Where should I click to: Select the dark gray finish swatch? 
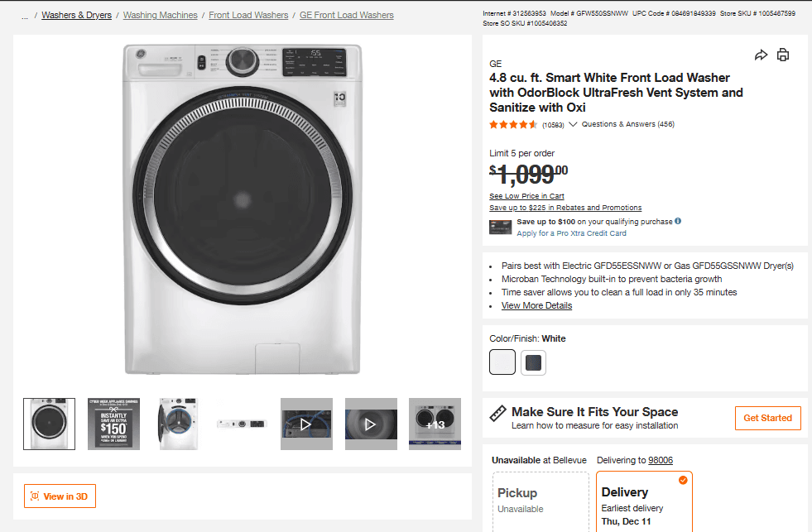533,362
